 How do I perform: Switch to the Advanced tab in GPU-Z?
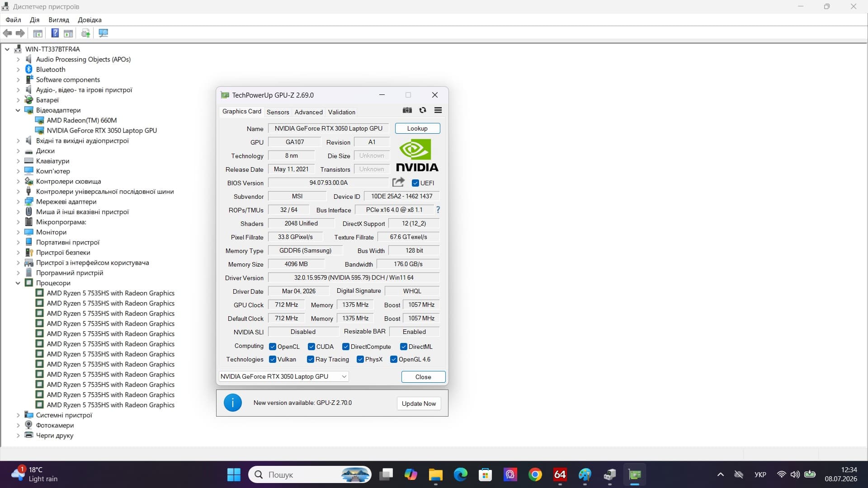pos(308,112)
